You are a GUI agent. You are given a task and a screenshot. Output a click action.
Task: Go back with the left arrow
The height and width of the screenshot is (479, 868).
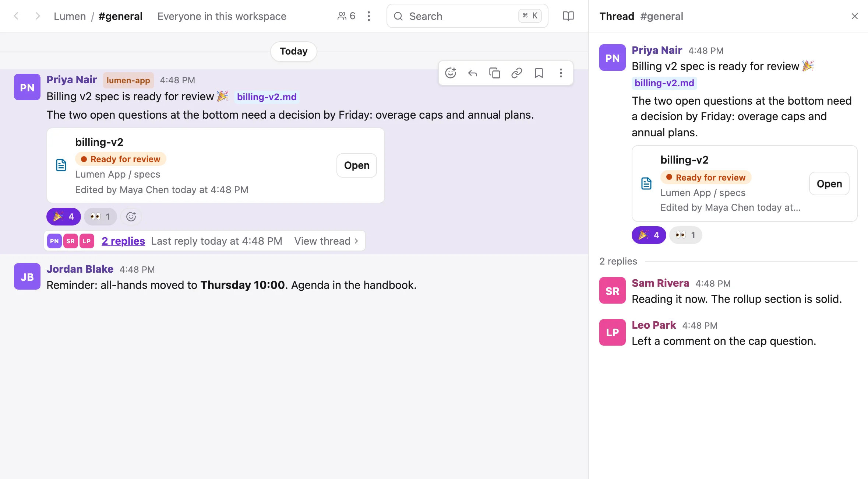click(16, 16)
